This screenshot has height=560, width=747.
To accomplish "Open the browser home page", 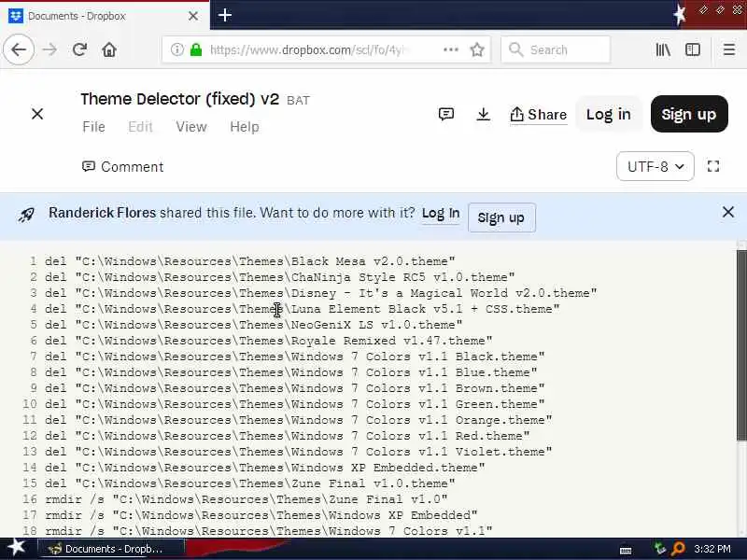I will point(109,49).
